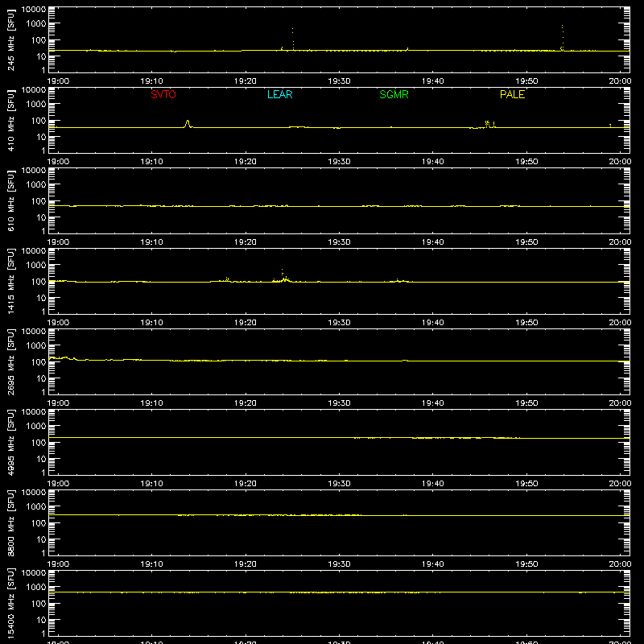Click 19:20 tick label under 610 MHz plot
The width and height of the screenshot is (644, 644).
246,242
